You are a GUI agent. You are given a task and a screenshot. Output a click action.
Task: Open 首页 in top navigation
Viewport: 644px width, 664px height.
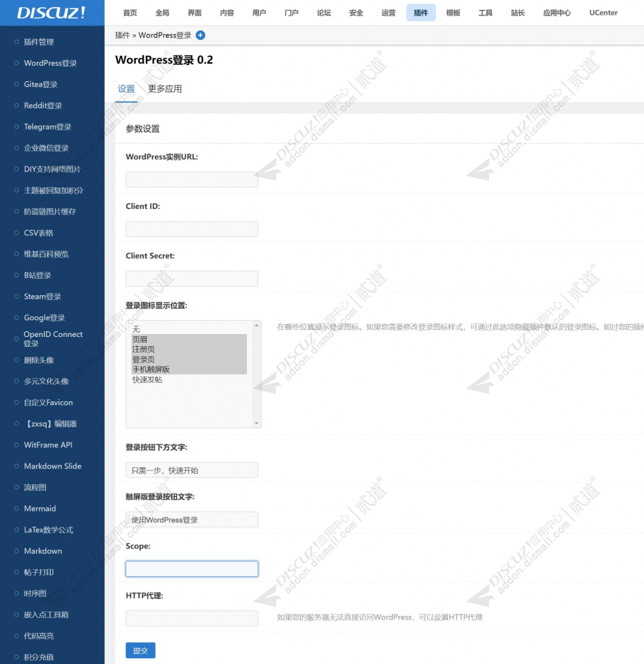tap(130, 13)
